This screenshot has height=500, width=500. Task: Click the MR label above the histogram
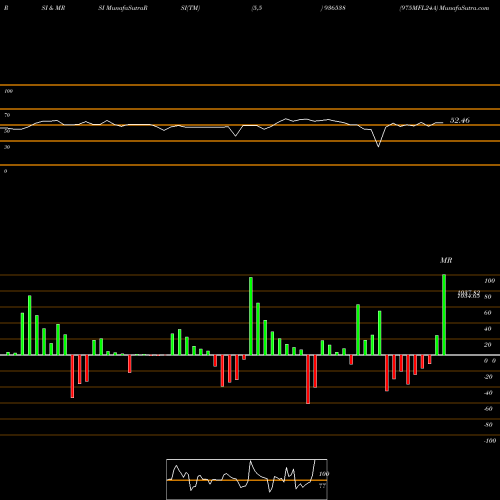pyautogui.click(x=446, y=260)
